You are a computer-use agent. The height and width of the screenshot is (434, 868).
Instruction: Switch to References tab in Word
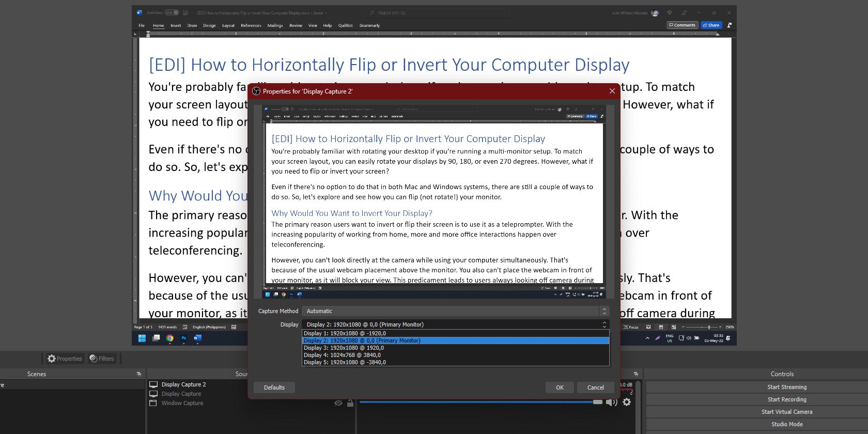click(251, 25)
